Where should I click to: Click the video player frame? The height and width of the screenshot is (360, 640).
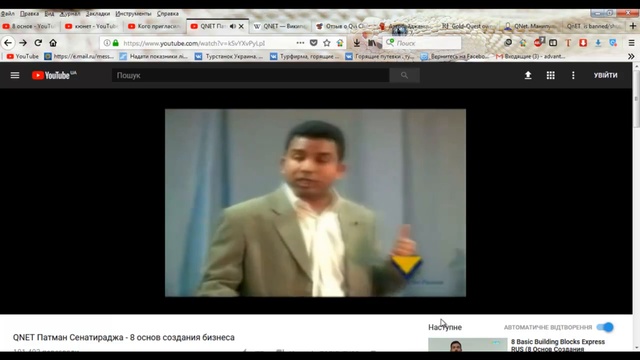(315, 202)
